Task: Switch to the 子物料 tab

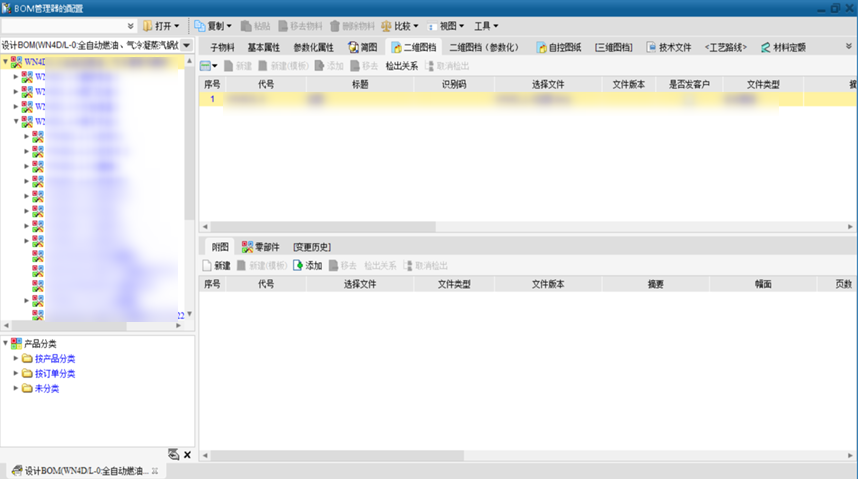Action: [x=222, y=47]
